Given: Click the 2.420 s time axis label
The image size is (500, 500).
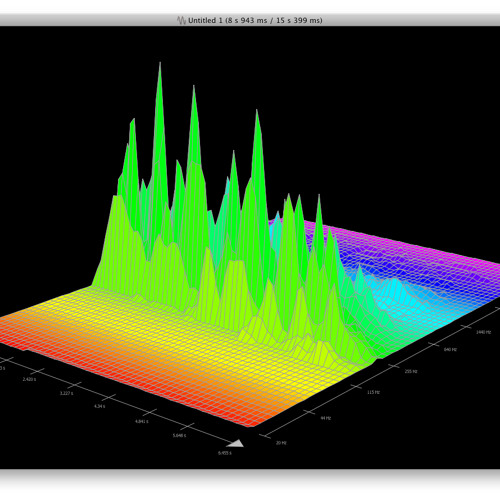Looking at the screenshot, I should pos(29,379).
